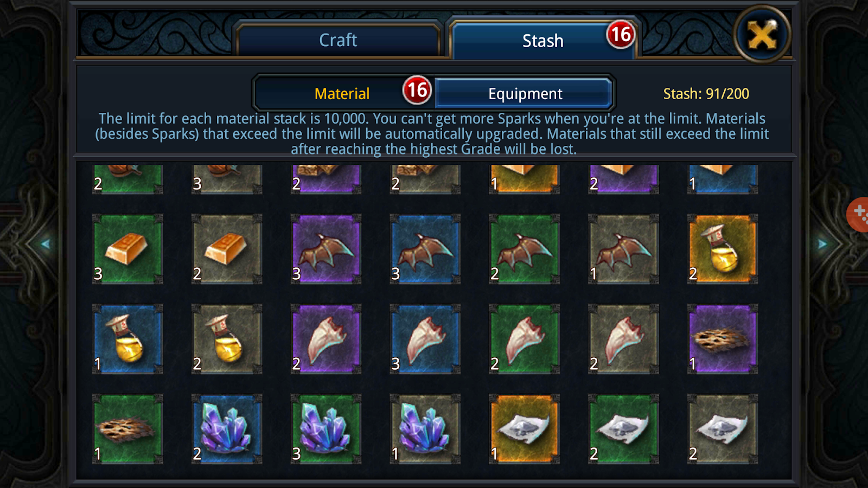The image size is (868, 488).
Task: Select the orange potion flask item
Action: point(723,249)
